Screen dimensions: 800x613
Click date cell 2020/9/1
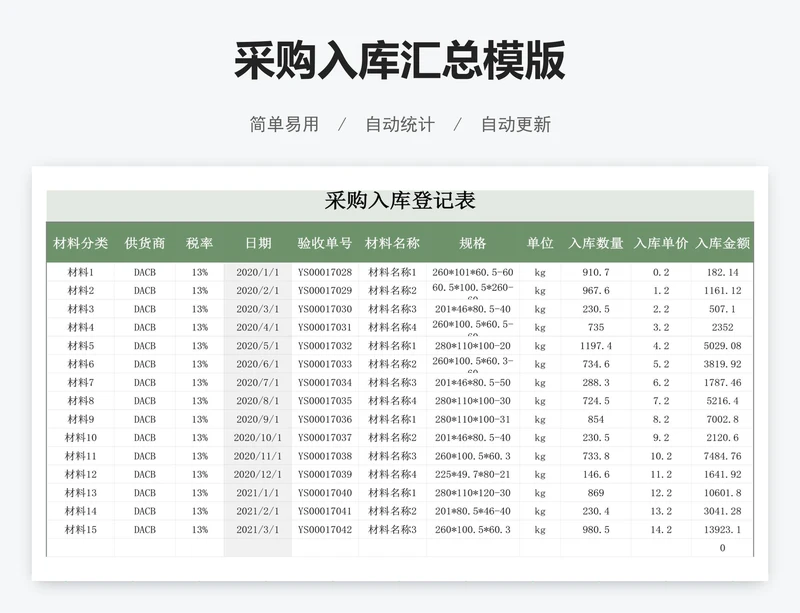point(258,419)
